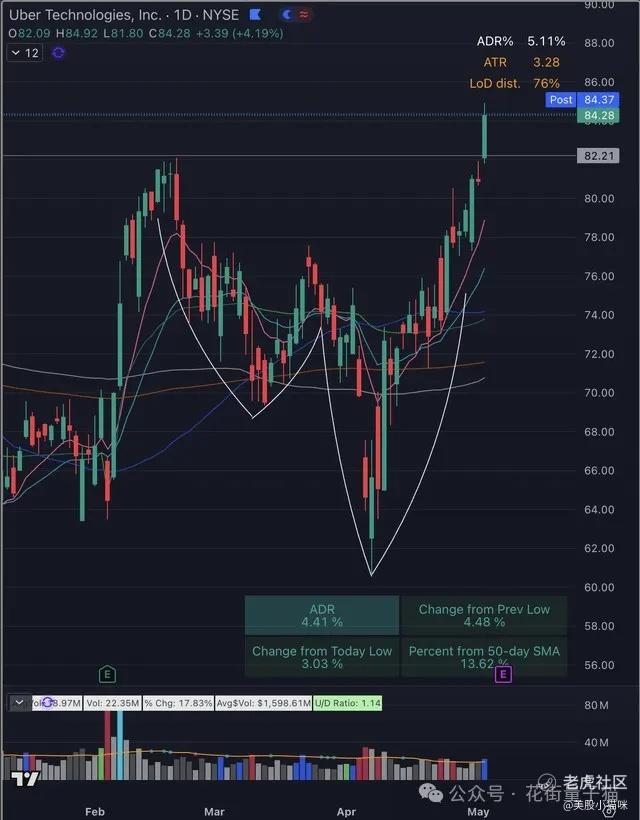Click the +3.39 (+4.19%) change value
This screenshot has height=820, width=640.
click(x=239, y=33)
